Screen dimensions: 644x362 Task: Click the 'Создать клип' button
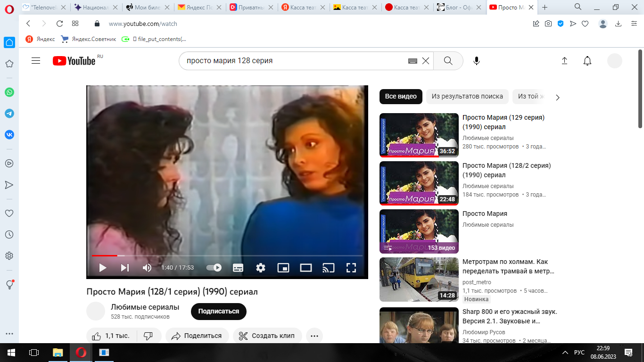coord(267,336)
